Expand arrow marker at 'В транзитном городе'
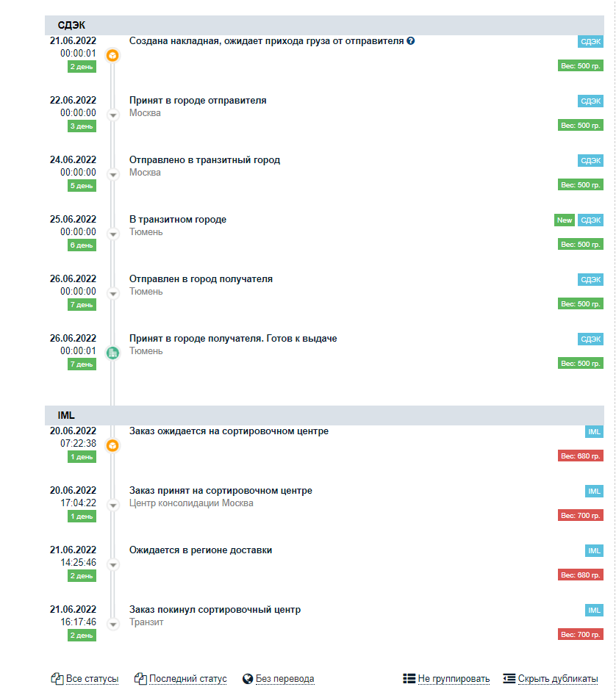 point(113,234)
